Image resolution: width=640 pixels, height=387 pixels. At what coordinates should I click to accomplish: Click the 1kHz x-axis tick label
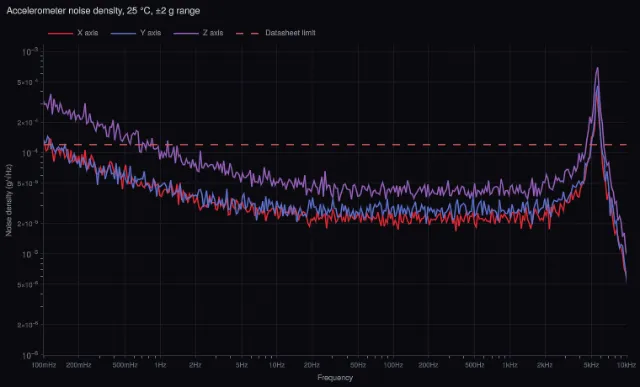510,365
